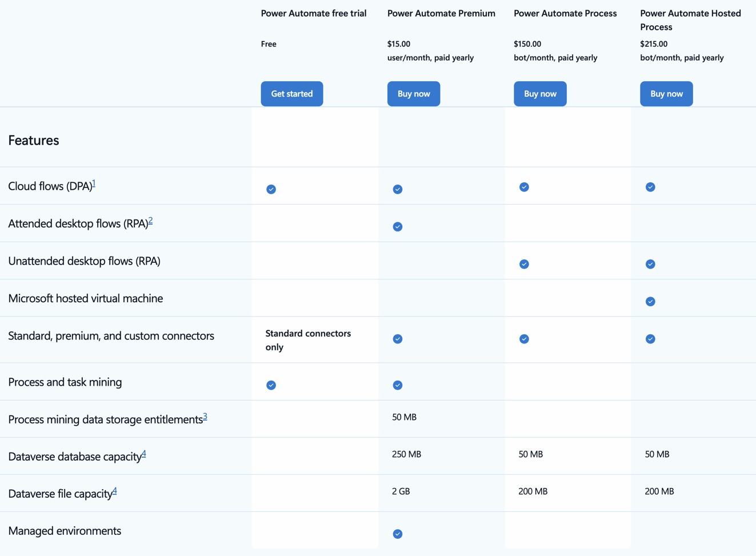Click Managed environments checkmark in Premium column
Screen dimensions: 756x556
(x=398, y=534)
